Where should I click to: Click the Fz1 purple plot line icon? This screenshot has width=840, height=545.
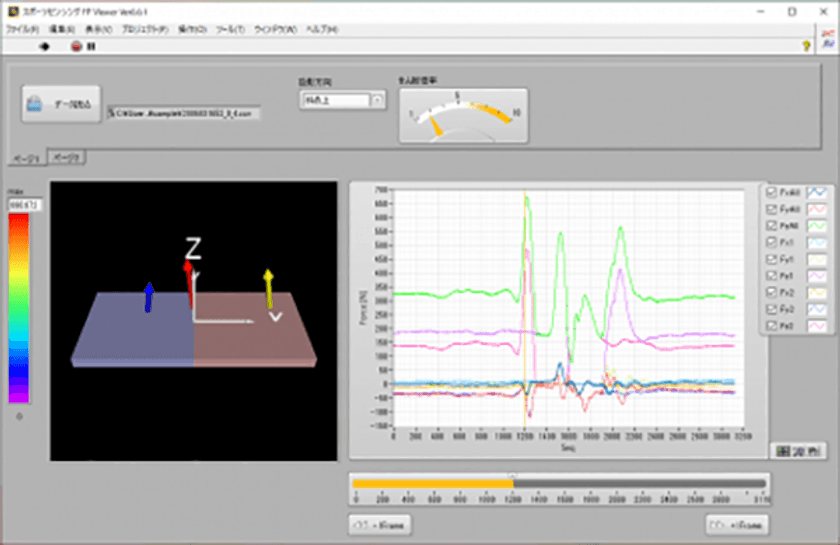coord(817,275)
